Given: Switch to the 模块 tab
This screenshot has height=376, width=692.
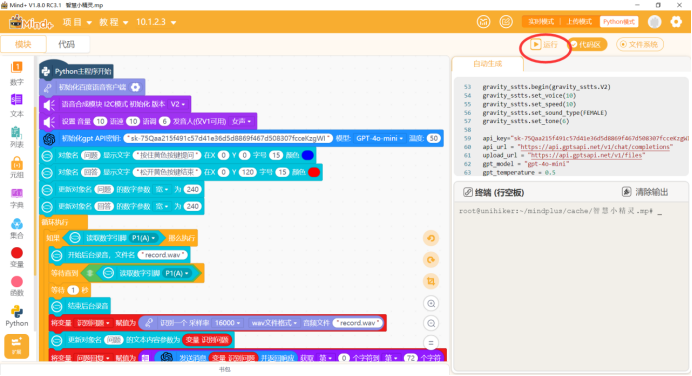Looking at the screenshot, I should (23, 45).
